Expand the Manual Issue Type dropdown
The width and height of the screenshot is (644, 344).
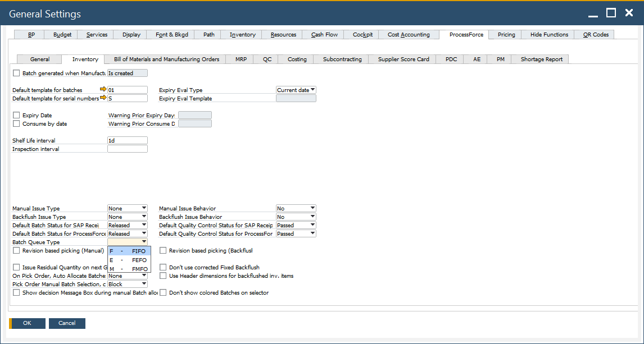pyautogui.click(x=144, y=208)
